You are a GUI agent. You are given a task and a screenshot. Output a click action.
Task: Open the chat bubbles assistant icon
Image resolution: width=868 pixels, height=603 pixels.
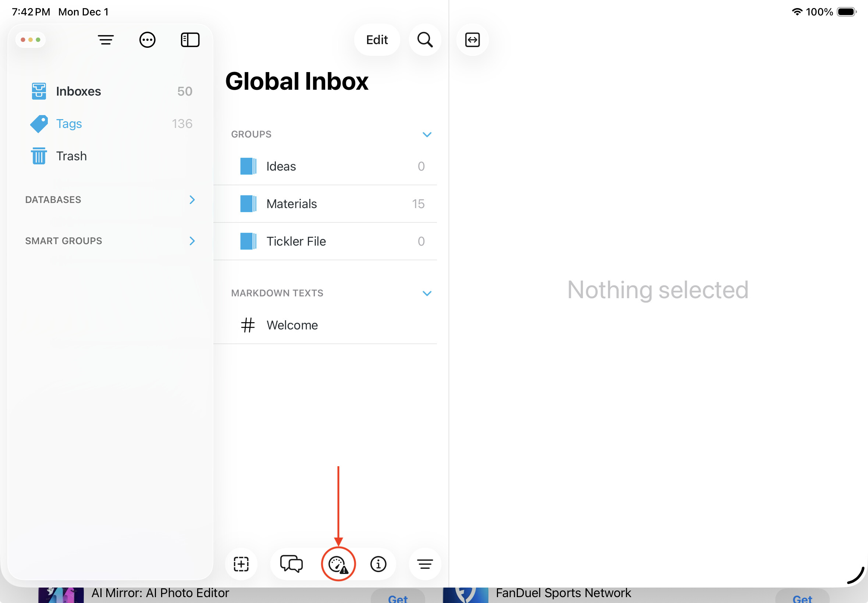click(291, 564)
